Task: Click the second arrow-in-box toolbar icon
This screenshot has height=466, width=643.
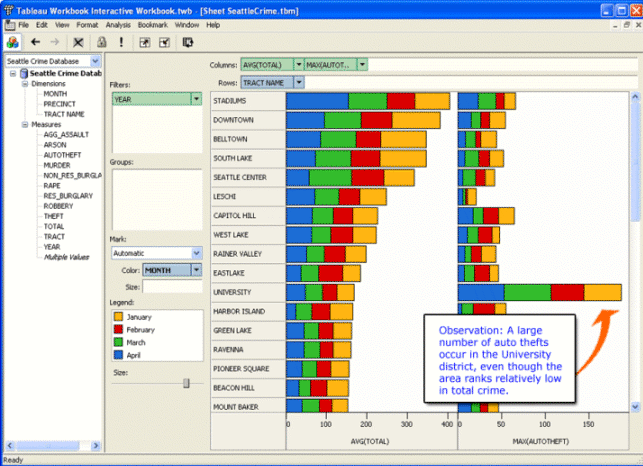Action: [164, 42]
